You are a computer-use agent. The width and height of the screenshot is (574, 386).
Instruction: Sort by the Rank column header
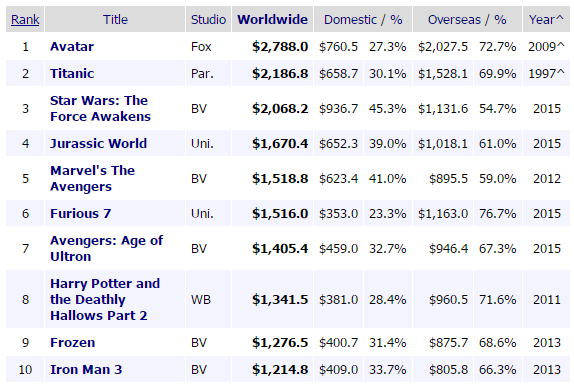pyautogui.click(x=25, y=19)
